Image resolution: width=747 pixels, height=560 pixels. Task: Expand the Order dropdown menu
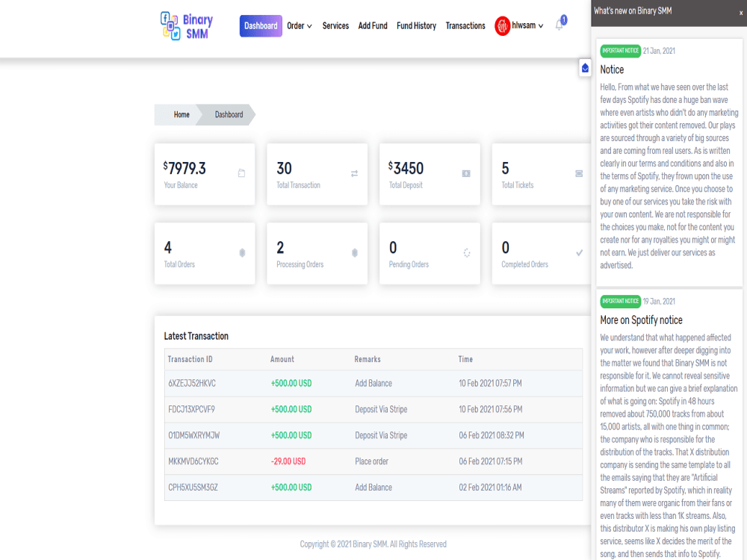(x=300, y=25)
